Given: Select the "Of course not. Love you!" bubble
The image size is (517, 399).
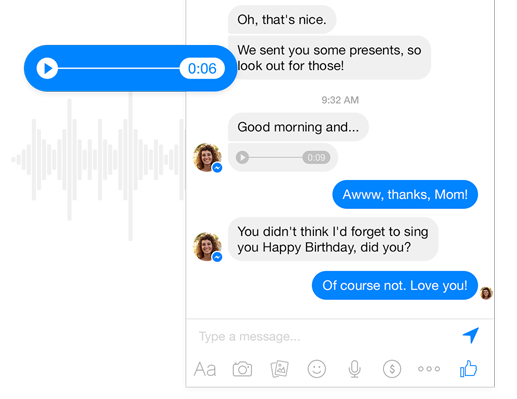Looking at the screenshot, I should tap(395, 285).
